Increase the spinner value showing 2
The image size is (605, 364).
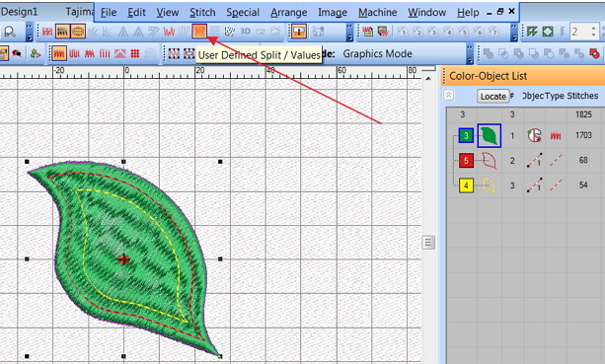pos(594,28)
